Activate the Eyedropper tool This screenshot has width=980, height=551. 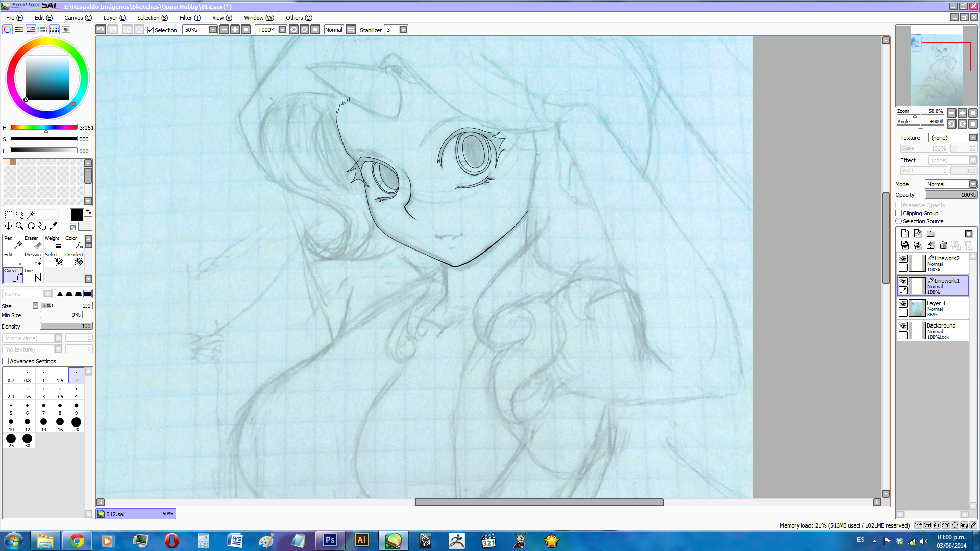coord(53,226)
